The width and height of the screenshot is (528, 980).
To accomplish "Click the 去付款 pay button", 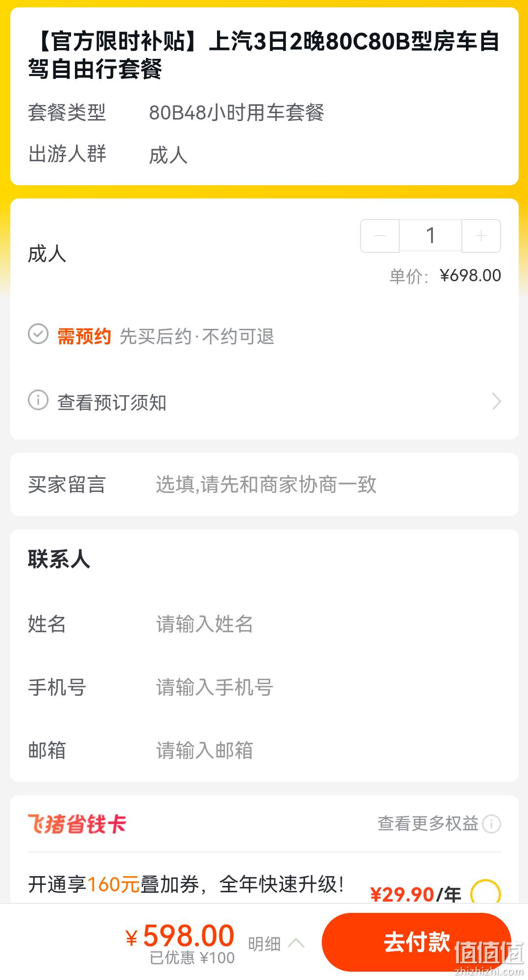I will click(x=416, y=942).
